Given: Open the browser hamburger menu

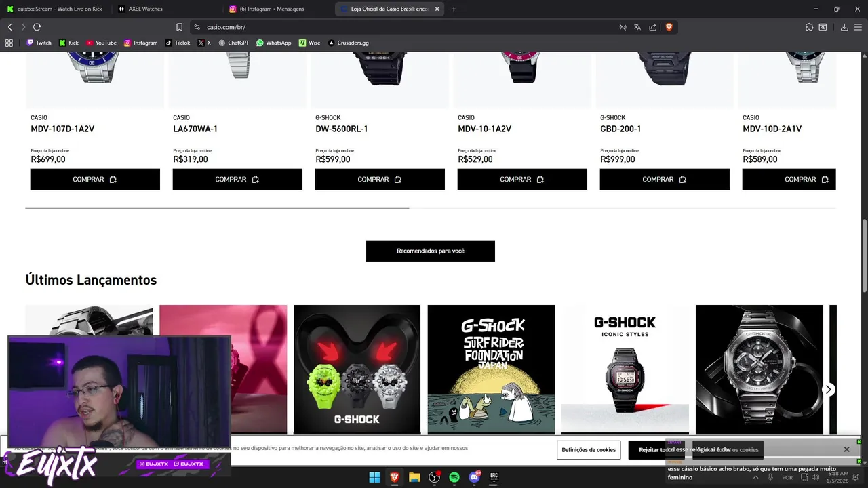Looking at the screenshot, I should point(858,27).
